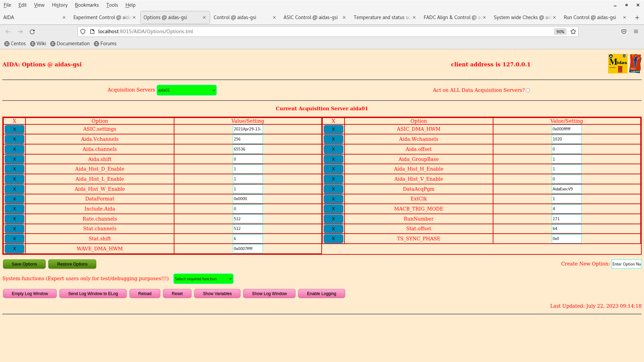Toggle the Act on ALL Data Acquisition Servers checkbox
Image resolution: width=644 pixels, height=362 pixels.
click(x=528, y=90)
